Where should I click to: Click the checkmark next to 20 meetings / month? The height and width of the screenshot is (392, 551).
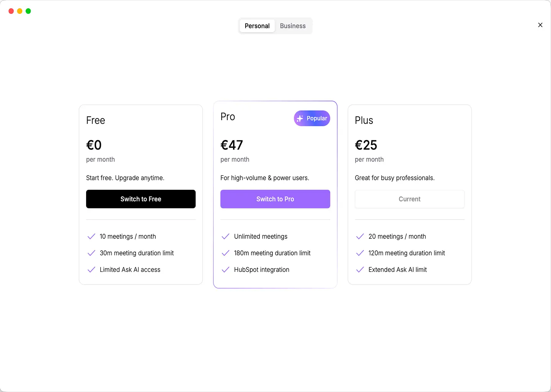(x=360, y=237)
